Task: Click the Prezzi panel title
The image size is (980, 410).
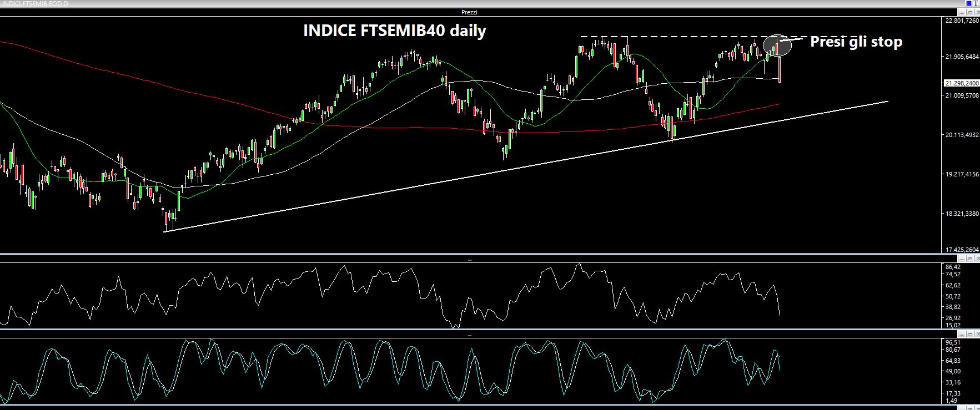Action: click(x=469, y=12)
